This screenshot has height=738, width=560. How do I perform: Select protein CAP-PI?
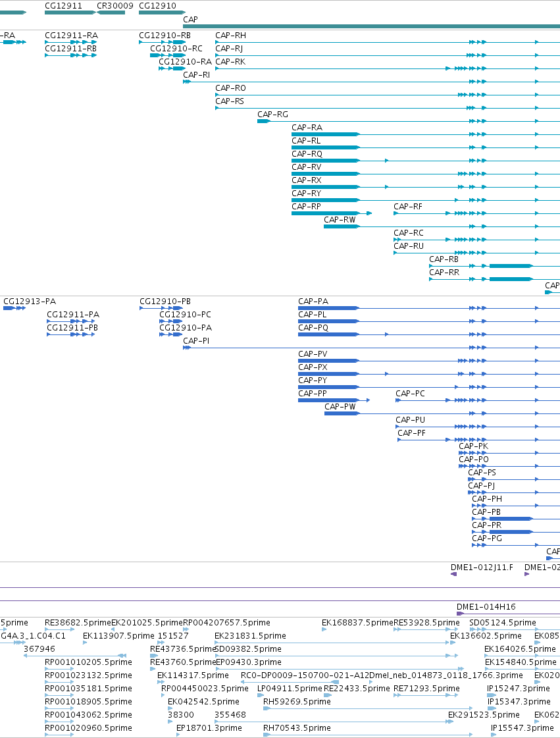pyautogui.click(x=371, y=348)
